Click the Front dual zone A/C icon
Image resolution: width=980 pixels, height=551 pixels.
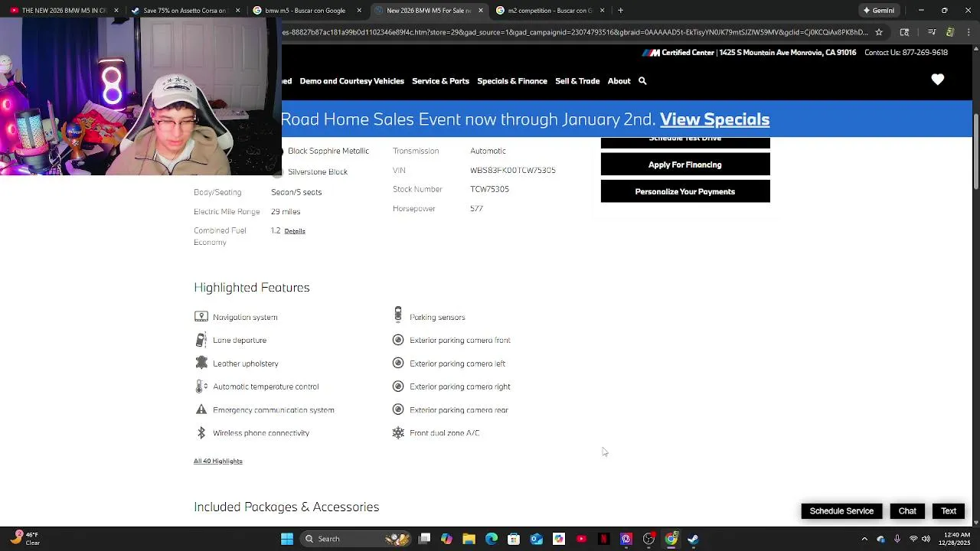[x=398, y=433]
